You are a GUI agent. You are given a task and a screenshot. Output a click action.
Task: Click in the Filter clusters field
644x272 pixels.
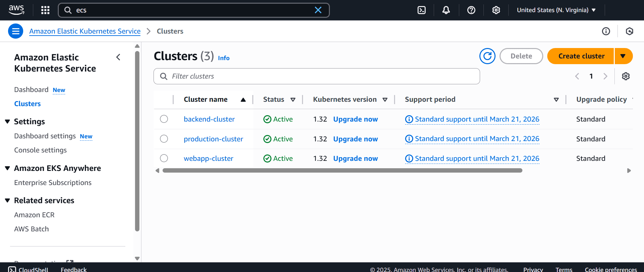tap(317, 76)
